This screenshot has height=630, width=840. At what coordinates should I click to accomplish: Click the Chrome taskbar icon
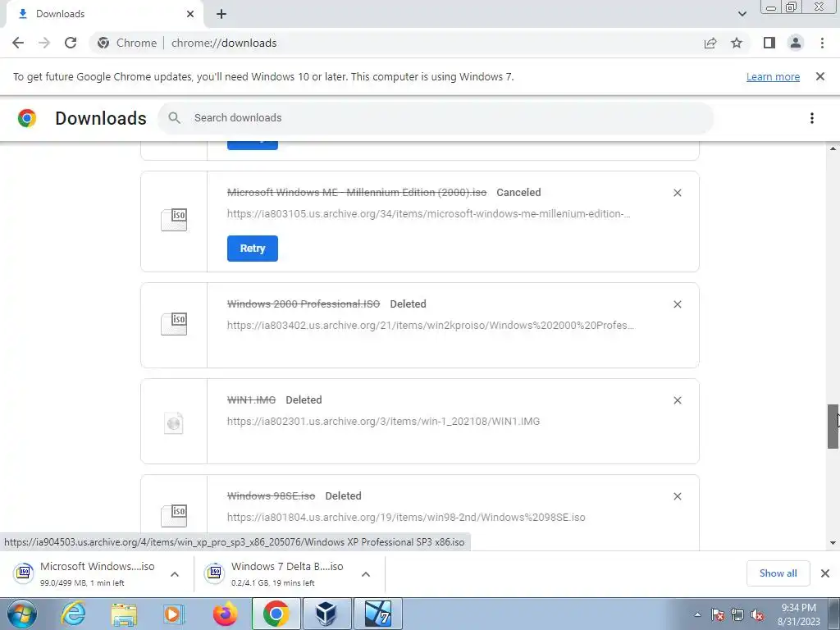[276, 614]
